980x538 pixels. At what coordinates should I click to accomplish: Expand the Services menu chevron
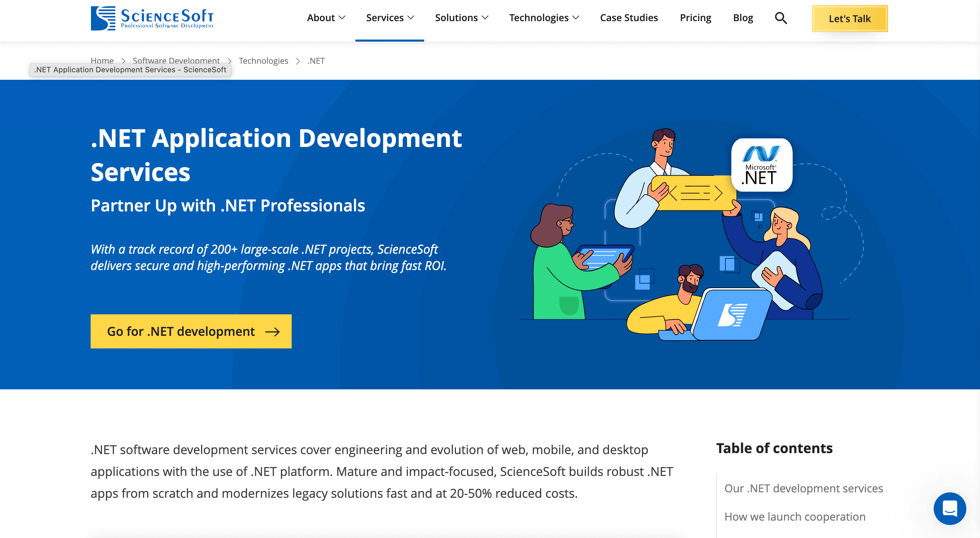(x=411, y=17)
